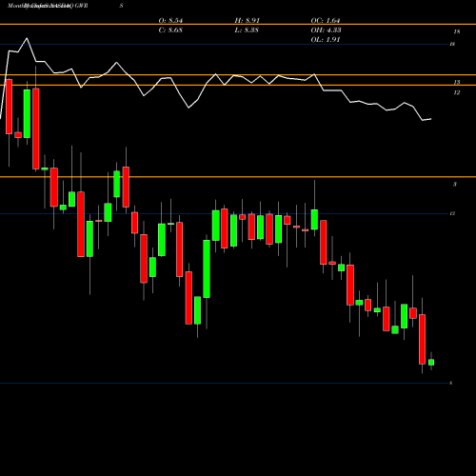Viewport: 476px width, 476px height.
Task: Click the open price value O: 8.54
Action: tap(170, 21)
